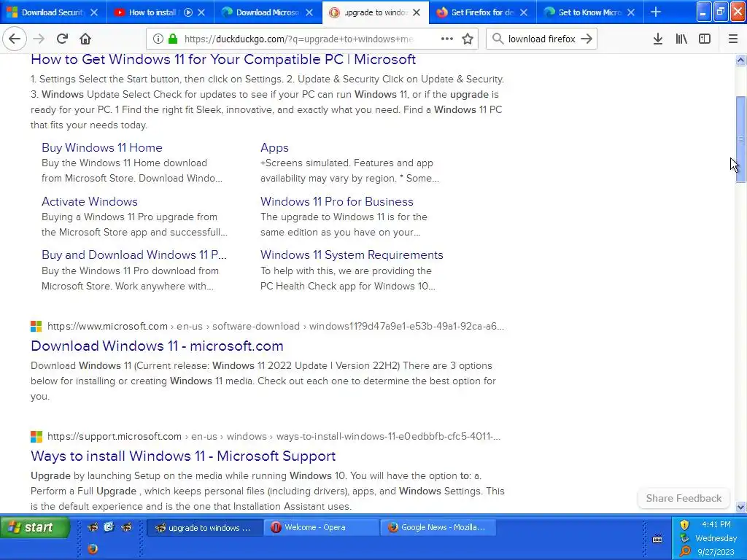Image resolution: width=747 pixels, height=560 pixels.
Task: Launch the Internet Explorer quick launch icon
Action: pos(109,526)
